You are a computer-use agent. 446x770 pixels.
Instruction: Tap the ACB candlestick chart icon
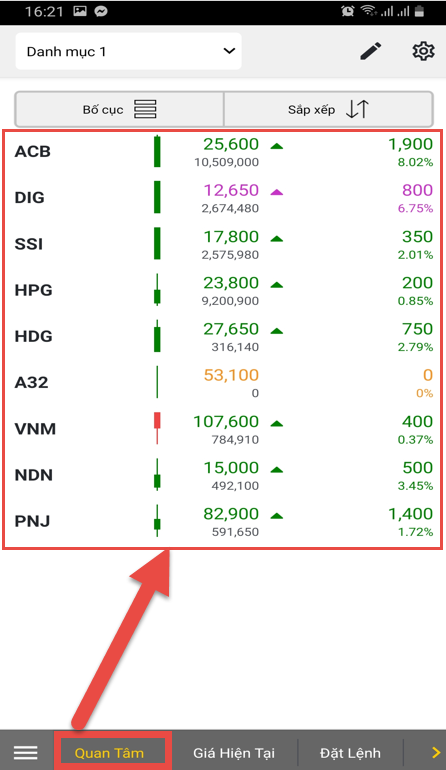click(157, 151)
